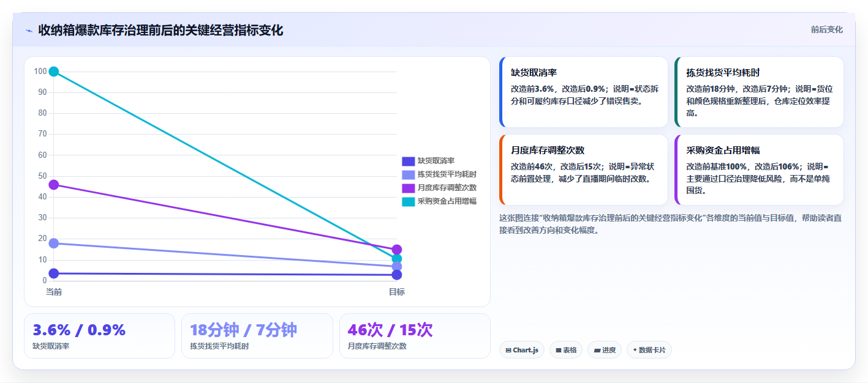Click the title 收纳箱爆款库存治理前后的关键经营指标变化
868x383 pixels.
click(x=160, y=30)
